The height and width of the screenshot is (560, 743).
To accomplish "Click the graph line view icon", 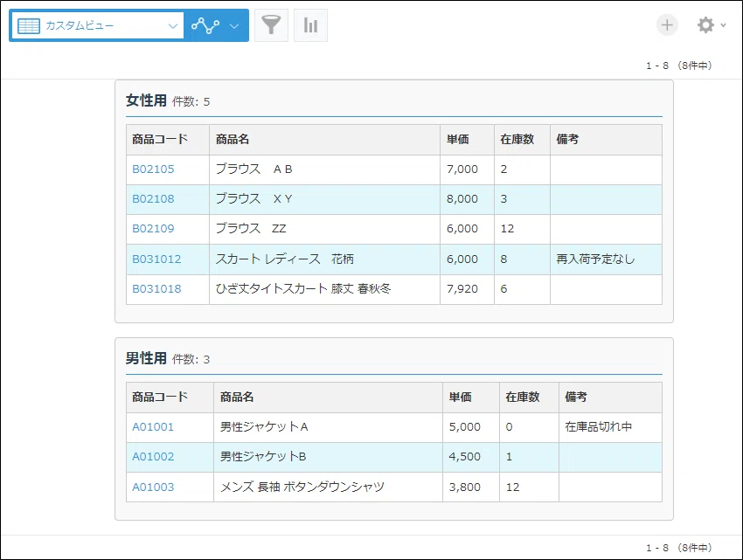I will click(x=205, y=25).
